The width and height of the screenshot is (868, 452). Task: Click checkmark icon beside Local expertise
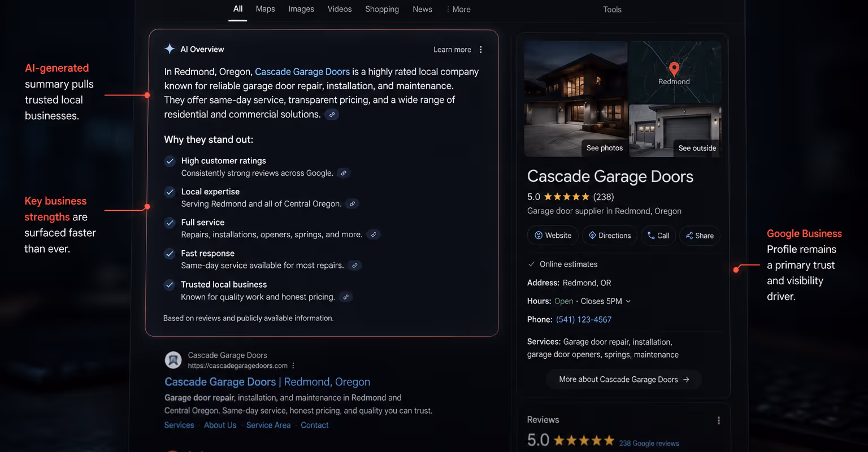click(x=170, y=192)
